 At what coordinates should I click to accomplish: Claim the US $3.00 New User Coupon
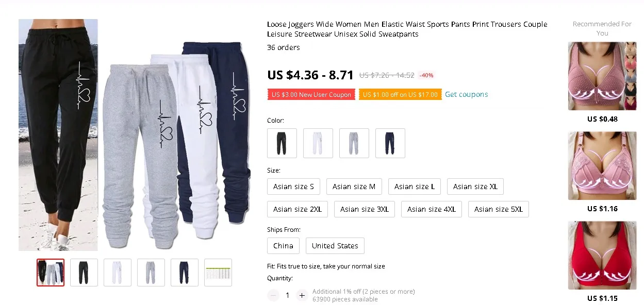[x=311, y=94]
